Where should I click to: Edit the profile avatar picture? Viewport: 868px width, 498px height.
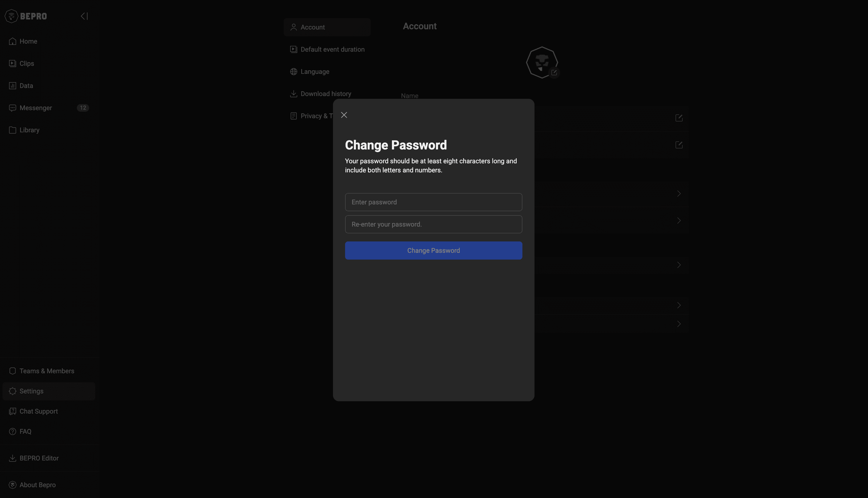(554, 73)
